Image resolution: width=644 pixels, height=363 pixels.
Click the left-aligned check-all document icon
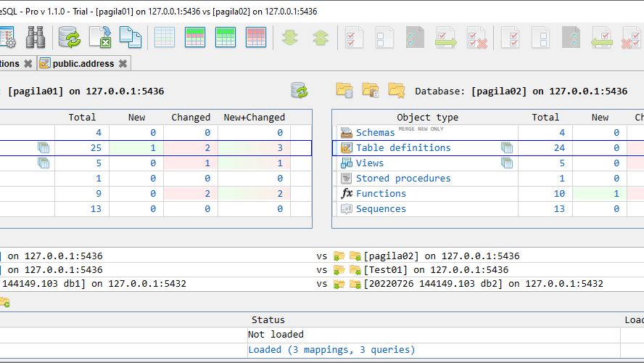pyautogui.click(x=354, y=38)
